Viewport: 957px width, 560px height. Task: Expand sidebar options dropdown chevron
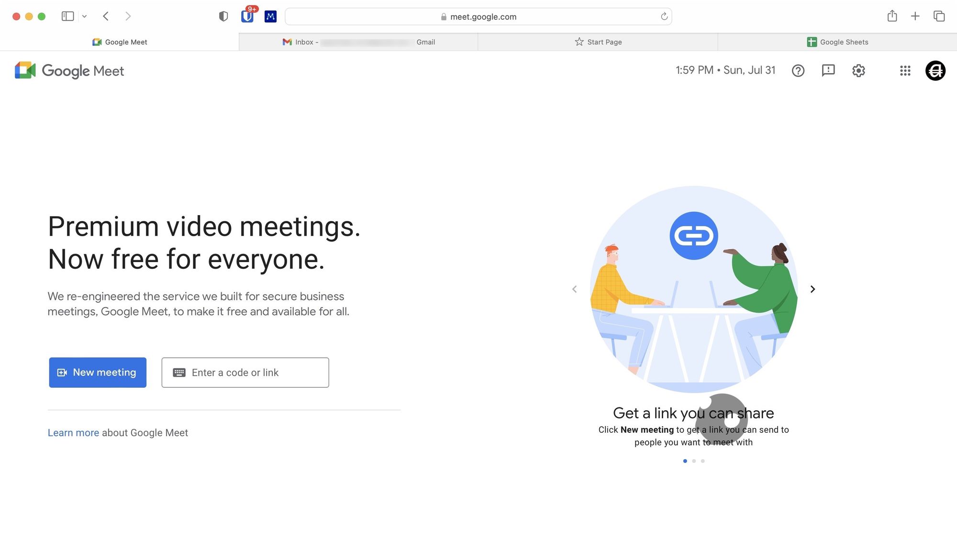(84, 16)
